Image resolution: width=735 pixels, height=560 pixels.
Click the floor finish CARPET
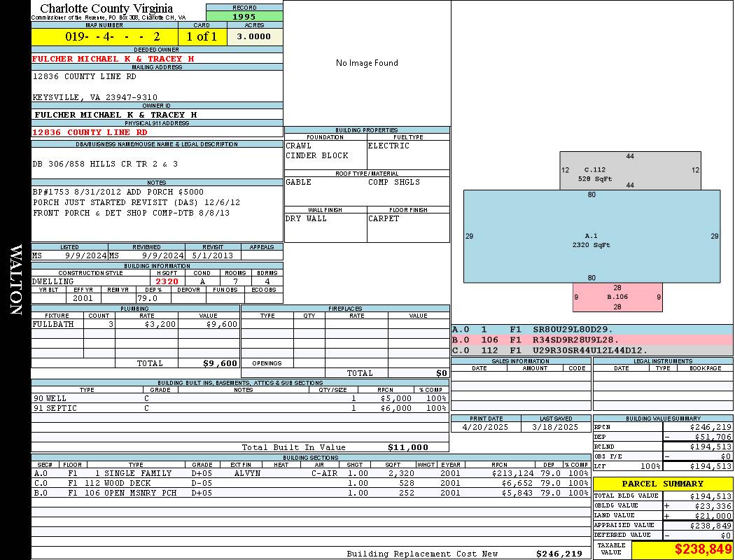pyautogui.click(x=384, y=218)
